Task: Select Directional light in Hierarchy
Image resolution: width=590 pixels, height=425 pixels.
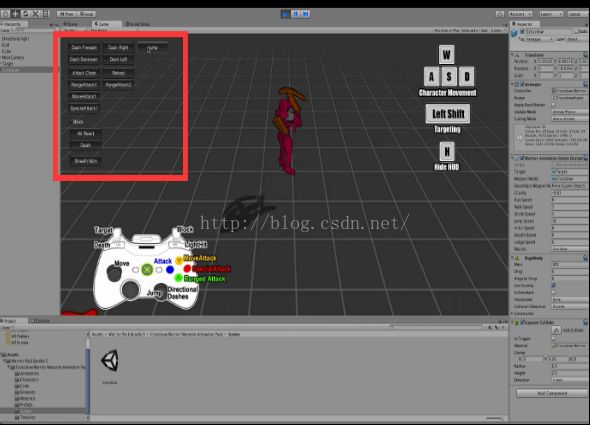Action: [x=15, y=38]
